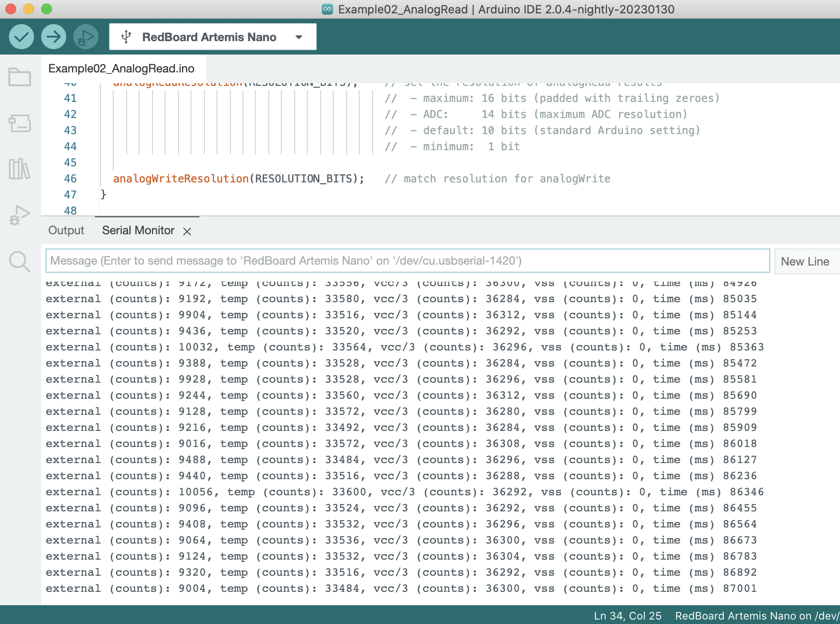
Task: Click the RESOLUTION_BITS argument on line 46
Action: 304,179
